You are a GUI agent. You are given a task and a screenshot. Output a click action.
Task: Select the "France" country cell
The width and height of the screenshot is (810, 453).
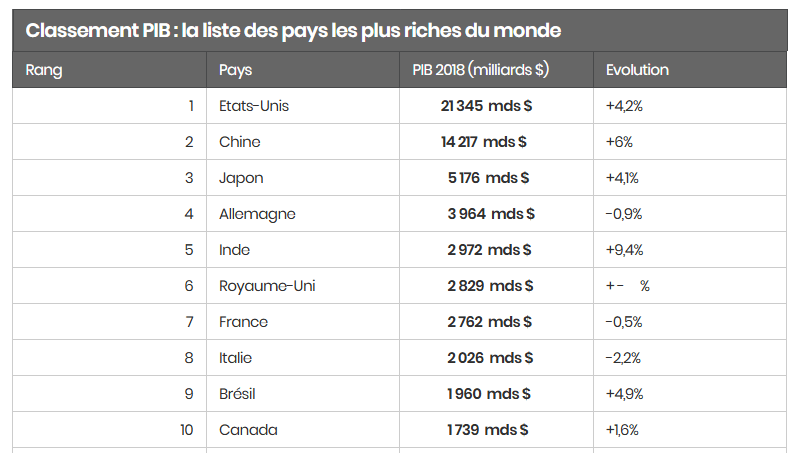point(243,322)
